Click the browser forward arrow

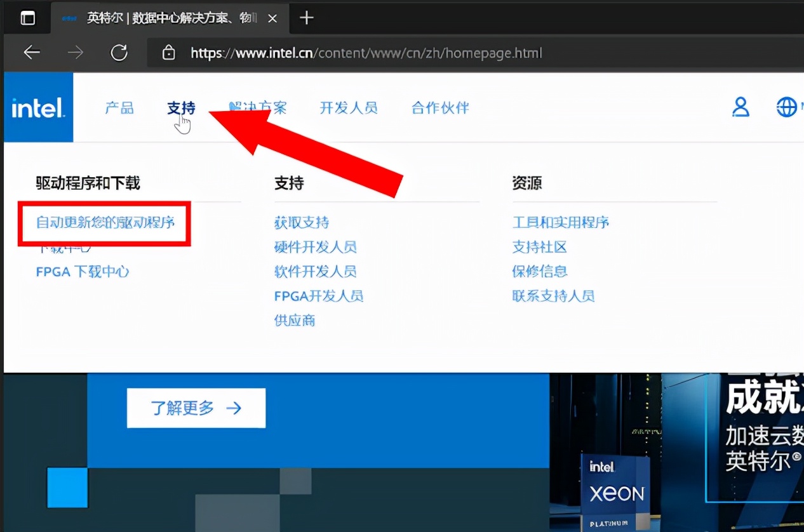(x=75, y=53)
